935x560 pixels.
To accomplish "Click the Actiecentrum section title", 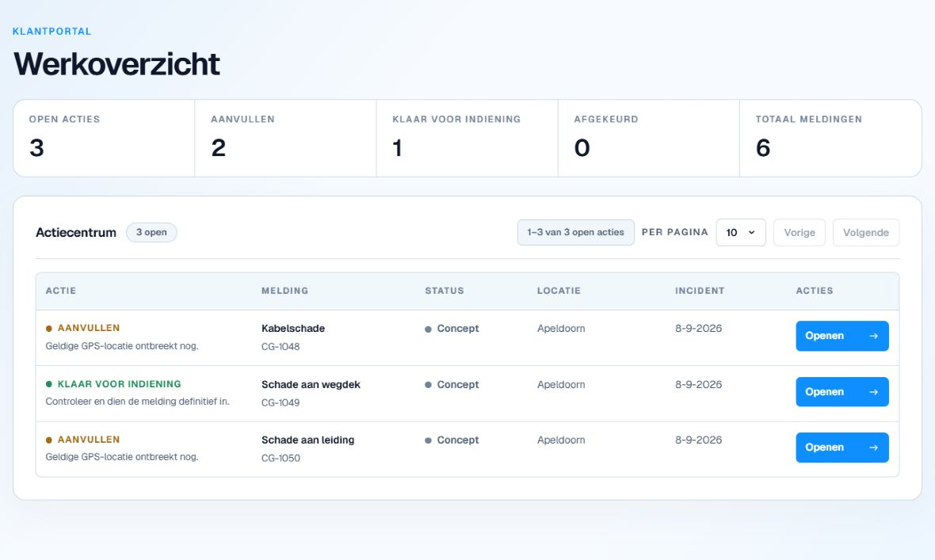I will [x=76, y=233].
